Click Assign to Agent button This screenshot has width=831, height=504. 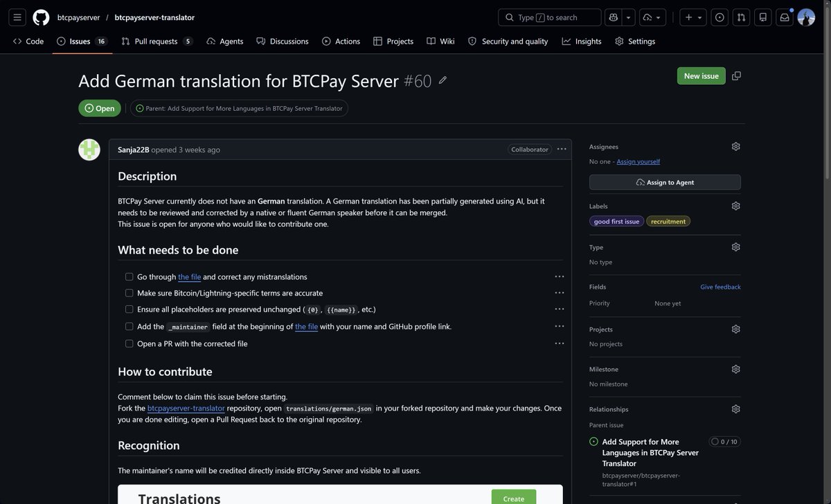(665, 182)
